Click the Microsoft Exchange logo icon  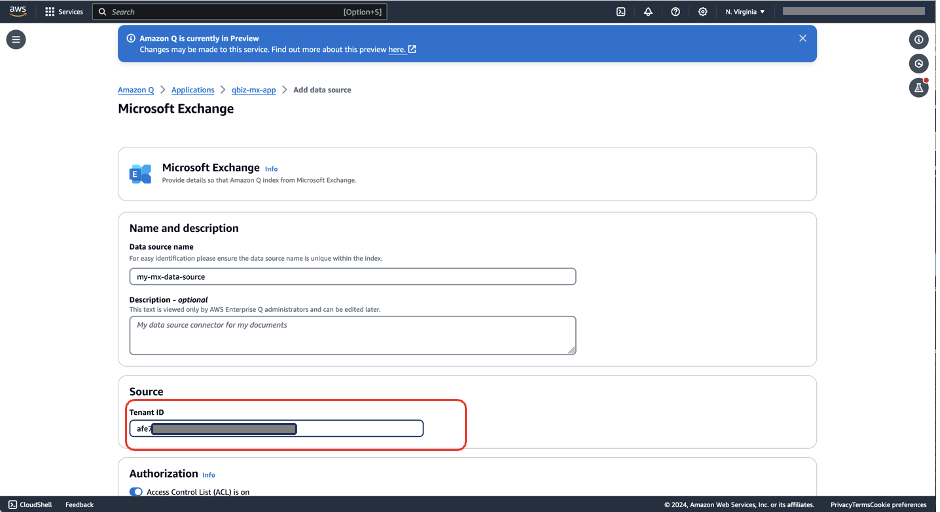pyautogui.click(x=140, y=174)
